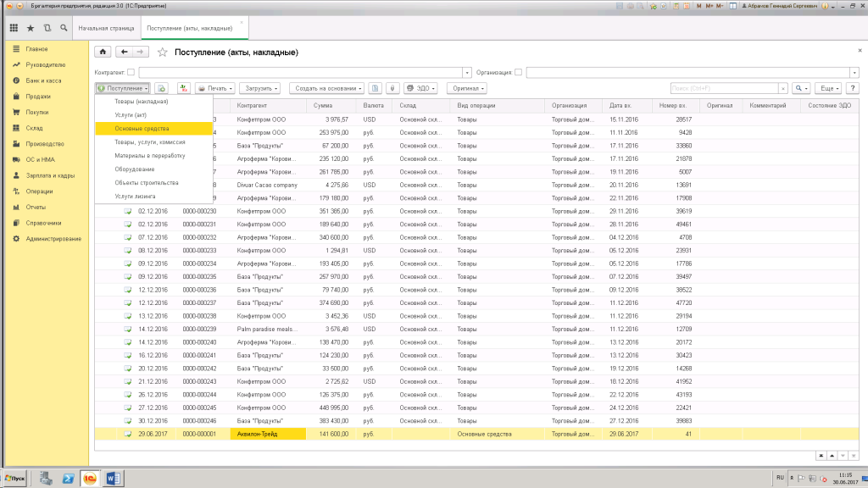The image size is (868, 488).
Task: Click RU language indicator in tray
Action: pos(780,478)
